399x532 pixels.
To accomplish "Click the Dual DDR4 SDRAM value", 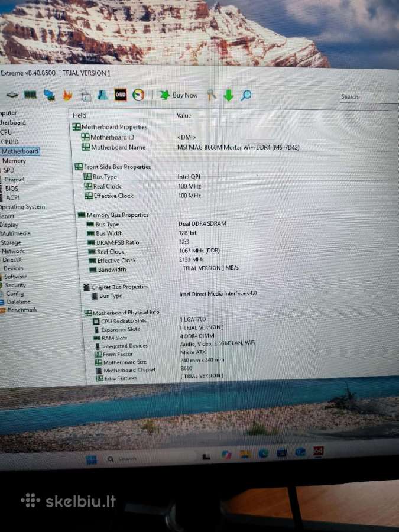I will 203,224.
